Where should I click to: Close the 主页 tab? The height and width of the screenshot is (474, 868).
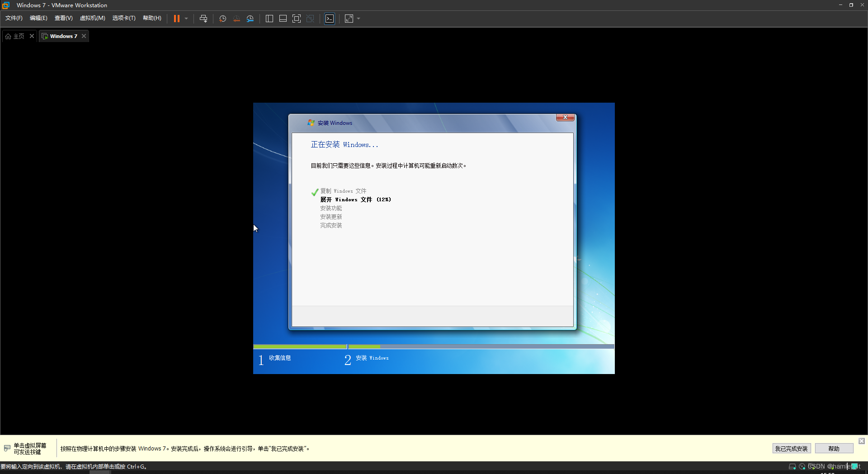(32, 36)
